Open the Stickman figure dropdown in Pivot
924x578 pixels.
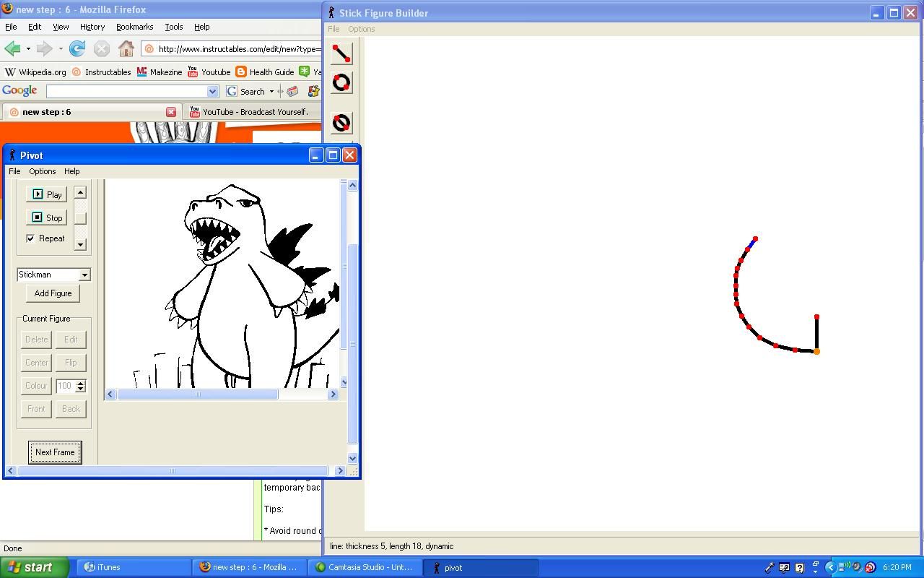(x=84, y=275)
